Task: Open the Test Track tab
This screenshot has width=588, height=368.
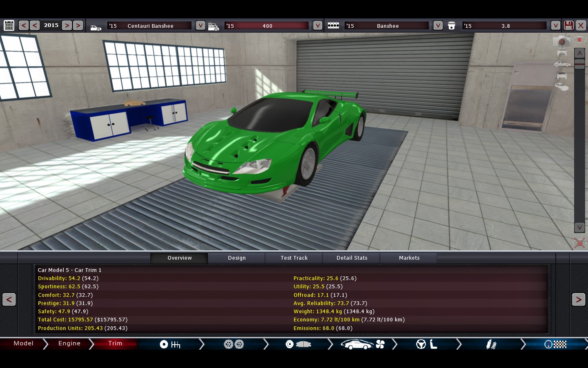Action: coord(294,258)
